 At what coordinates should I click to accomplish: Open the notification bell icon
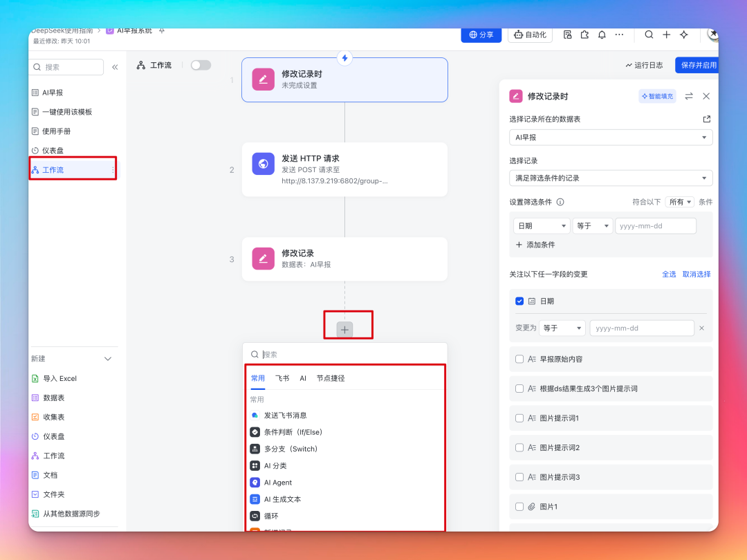click(x=602, y=35)
